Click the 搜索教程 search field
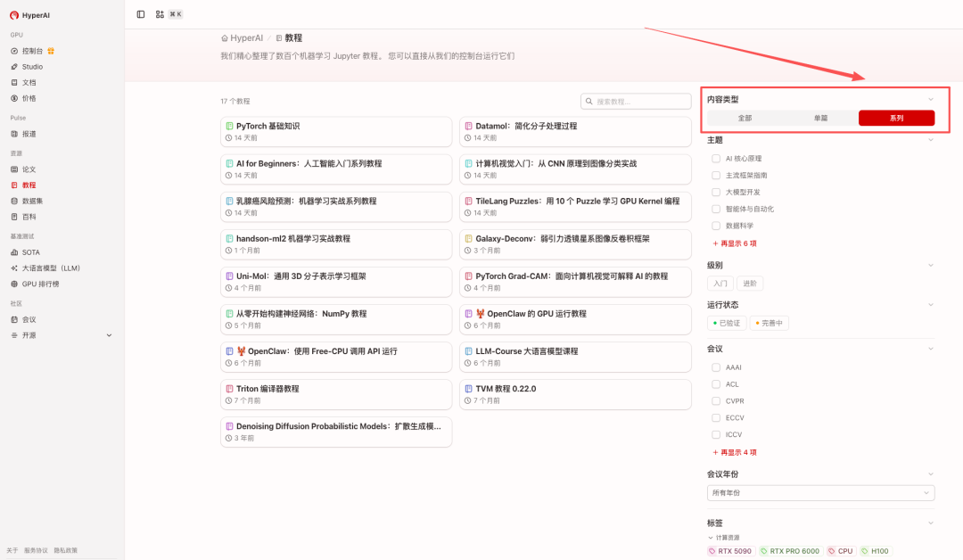Viewport: 963px width, 560px height. 636,102
